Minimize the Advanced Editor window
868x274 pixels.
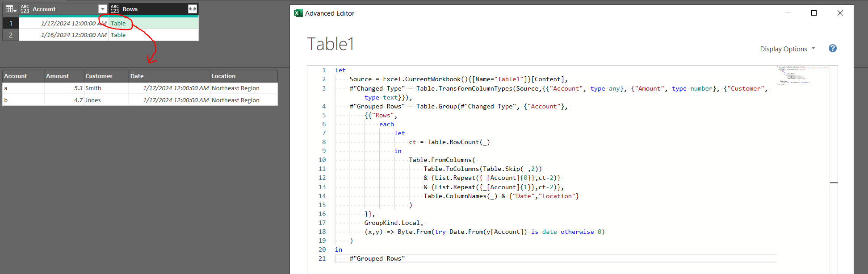click(x=788, y=13)
